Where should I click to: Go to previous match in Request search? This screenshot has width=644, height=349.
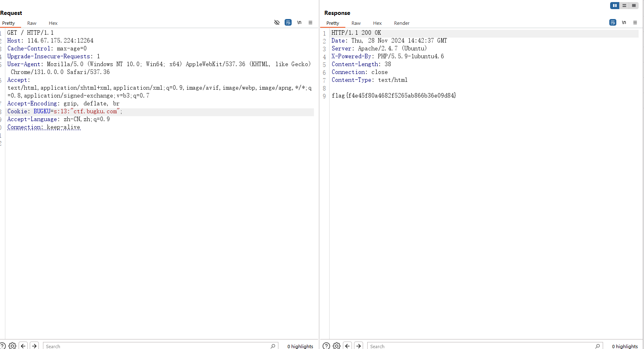(x=24, y=346)
